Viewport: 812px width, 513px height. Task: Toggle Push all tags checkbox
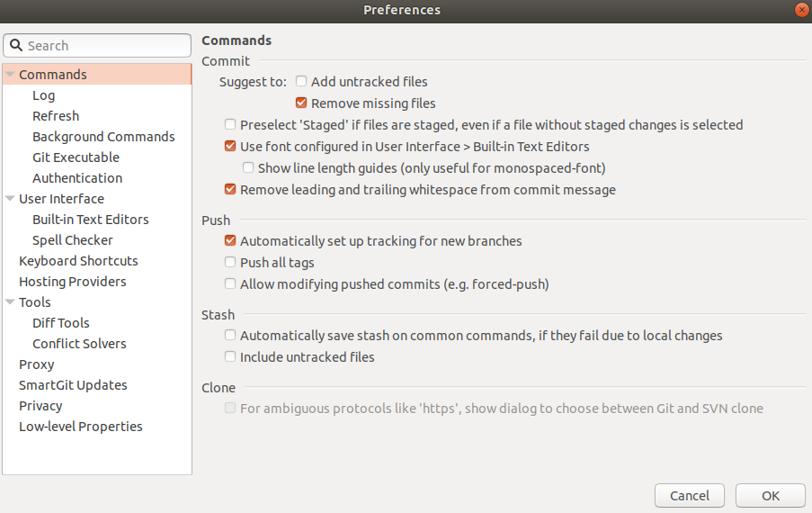(230, 262)
